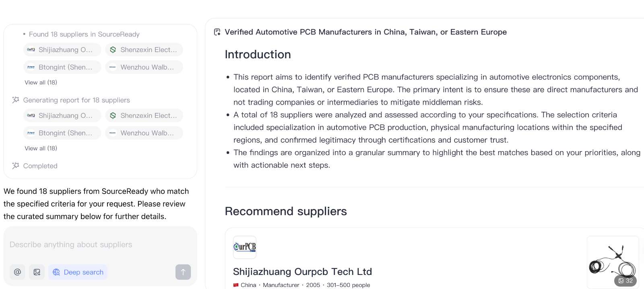
Task: Open the supplier cable product thumbnail
Action: pyautogui.click(x=612, y=259)
